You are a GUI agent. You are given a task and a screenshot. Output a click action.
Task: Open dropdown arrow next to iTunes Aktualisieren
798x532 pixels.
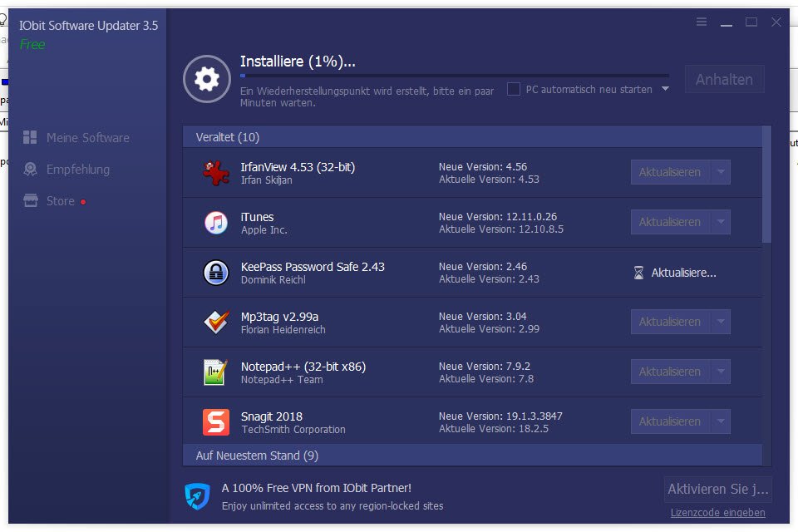721,222
